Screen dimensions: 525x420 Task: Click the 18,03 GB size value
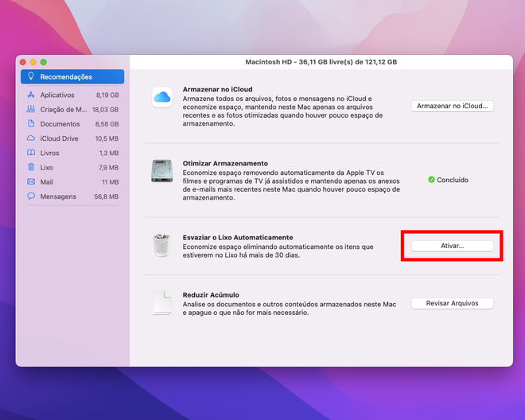pos(106,110)
